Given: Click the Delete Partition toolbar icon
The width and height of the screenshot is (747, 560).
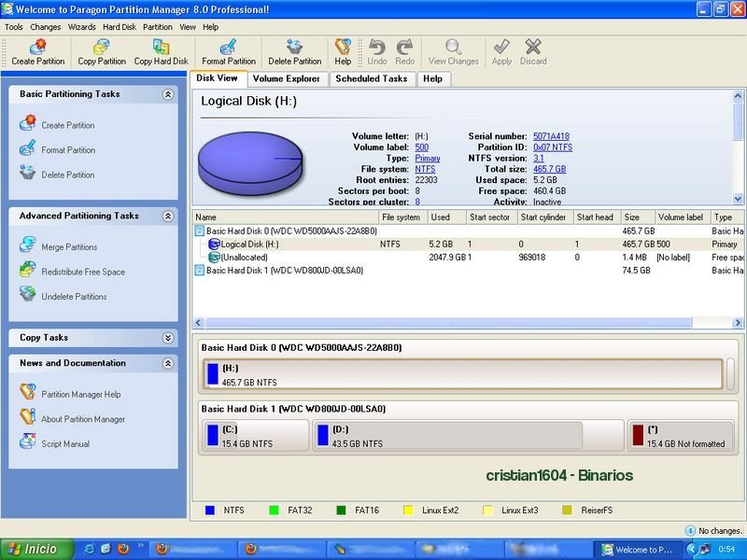Looking at the screenshot, I should [294, 52].
